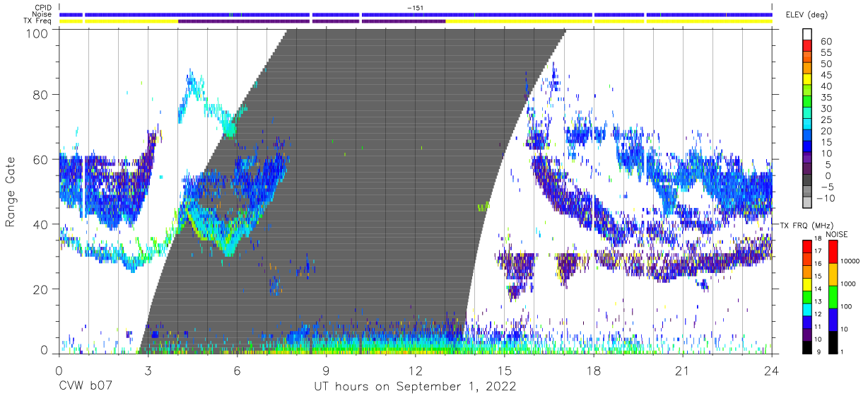Click 'UT hours on September 1, 2022' label
Image resolution: width=868 pixels, height=401 pixels.
(x=415, y=388)
